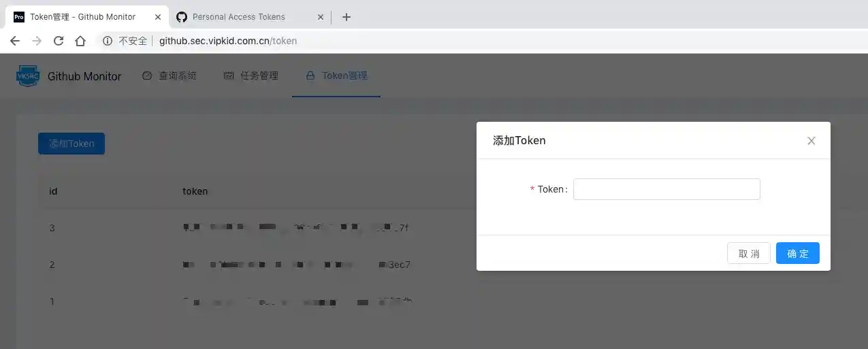Click the token value ending in 7f
The width and height of the screenshot is (868, 349).
point(295,228)
